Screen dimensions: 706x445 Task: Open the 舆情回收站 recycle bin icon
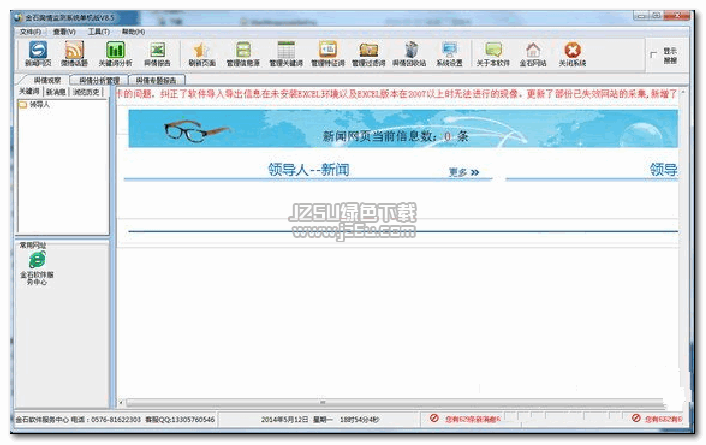409,53
